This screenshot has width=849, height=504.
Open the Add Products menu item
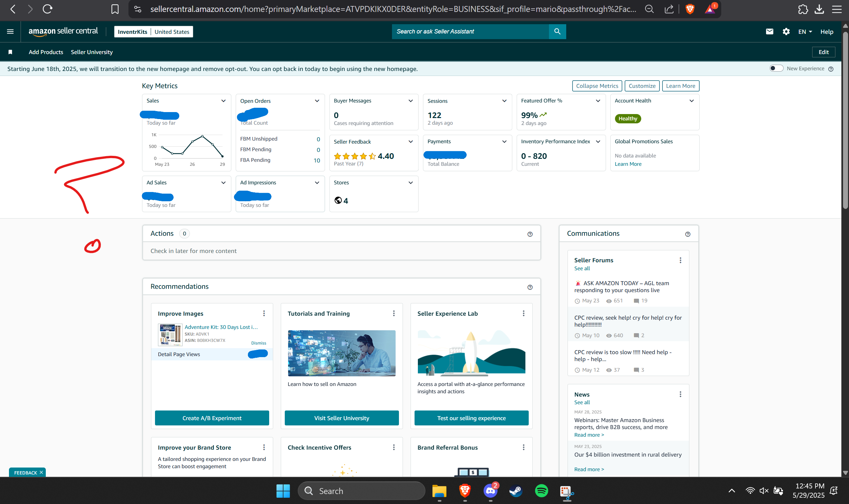46,52
